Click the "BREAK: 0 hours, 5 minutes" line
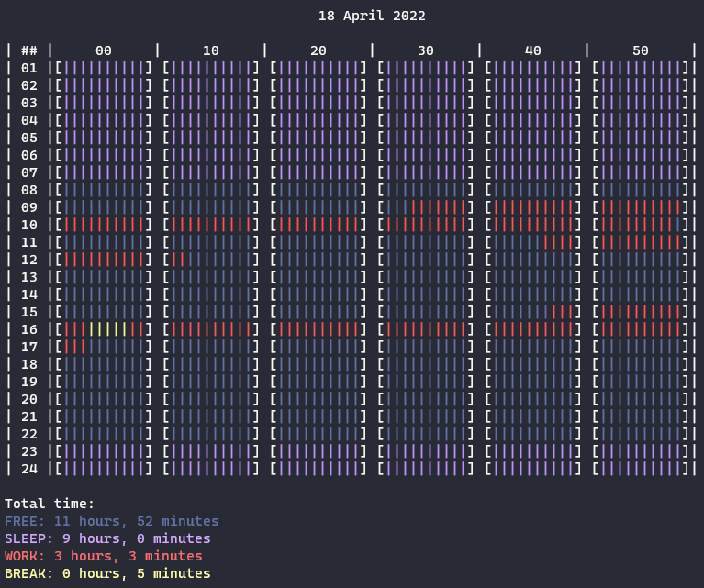704x588 pixels. click(107, 573)
